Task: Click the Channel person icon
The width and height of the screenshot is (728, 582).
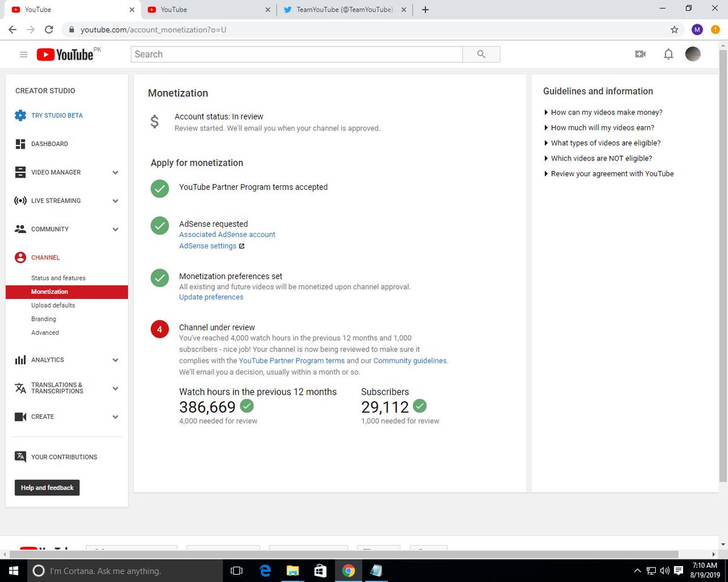Action: [21, 258]
